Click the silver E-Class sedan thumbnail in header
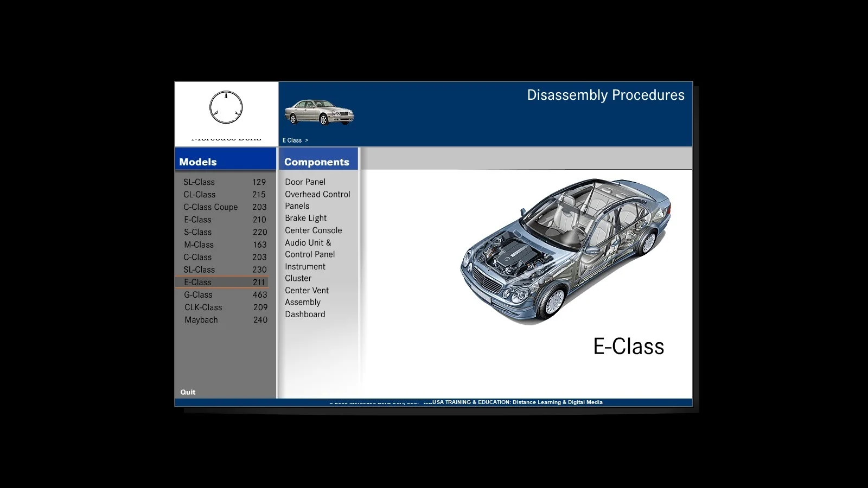Viewport: 868px width, 488px height. [x=320, y=112]
